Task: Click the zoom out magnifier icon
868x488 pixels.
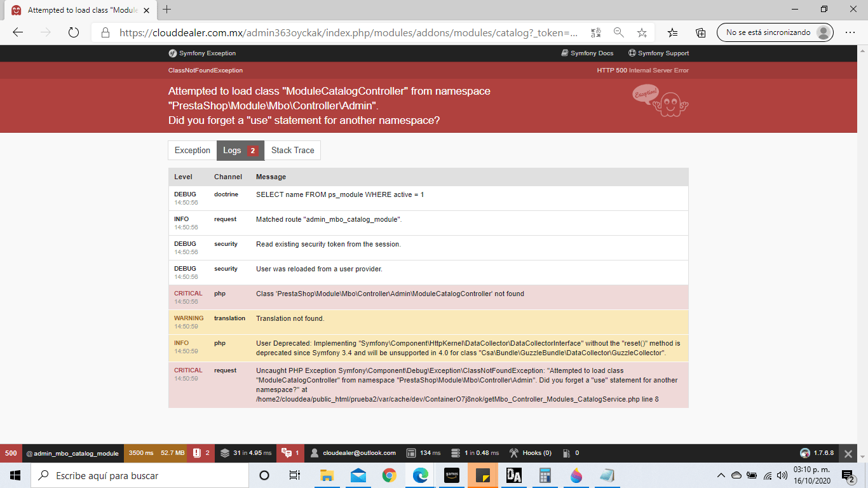Action: (x=618, y=32)
